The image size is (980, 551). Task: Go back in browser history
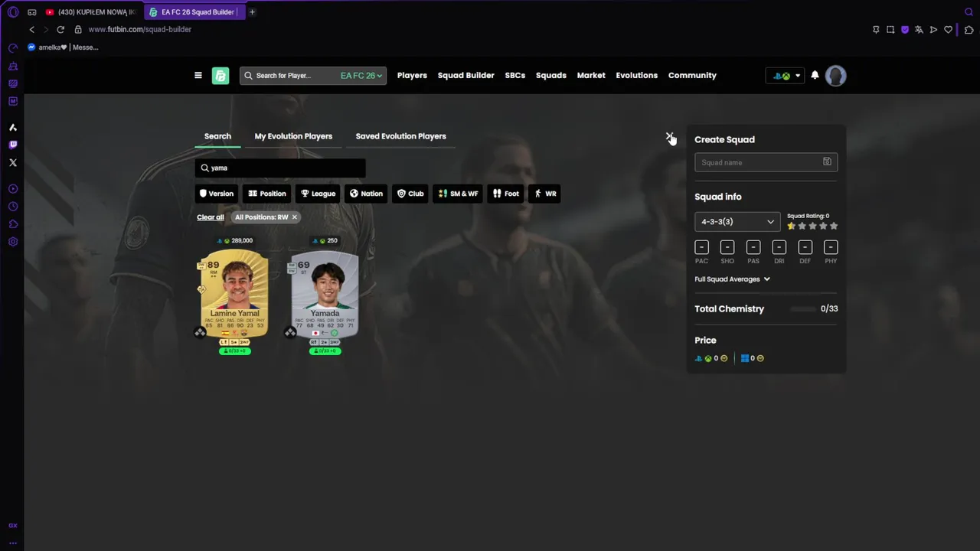point(31,29)
